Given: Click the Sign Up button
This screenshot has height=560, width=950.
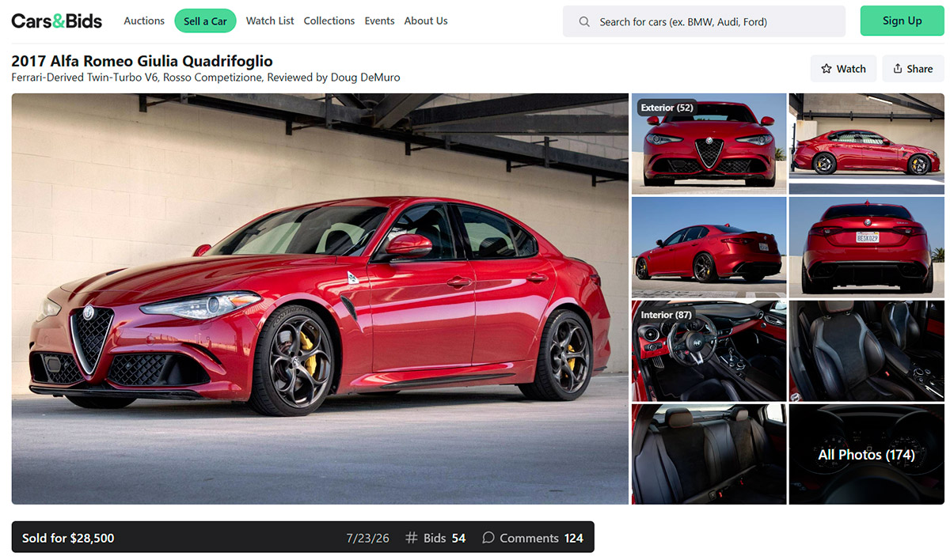Looking at the screenshot, I should click(x=902, y=21).
